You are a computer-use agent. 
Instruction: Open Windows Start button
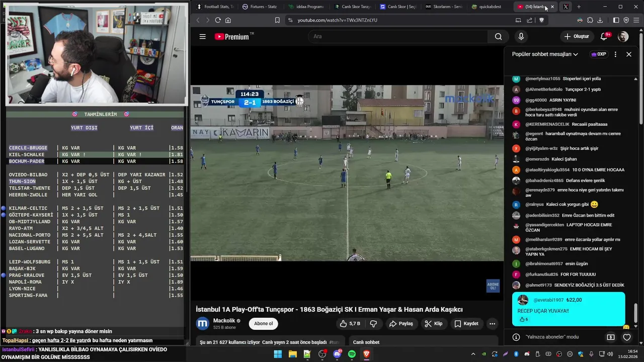coord(278,354)
